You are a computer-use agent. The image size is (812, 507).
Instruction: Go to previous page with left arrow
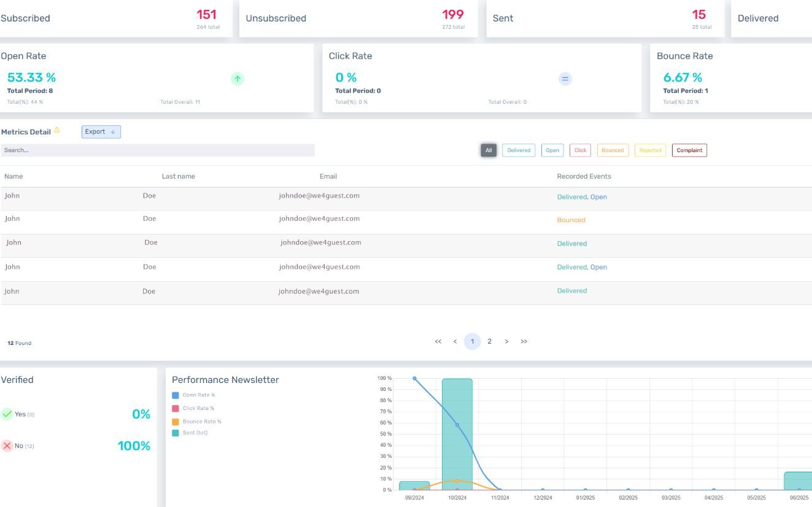click(x=455, y=342)
